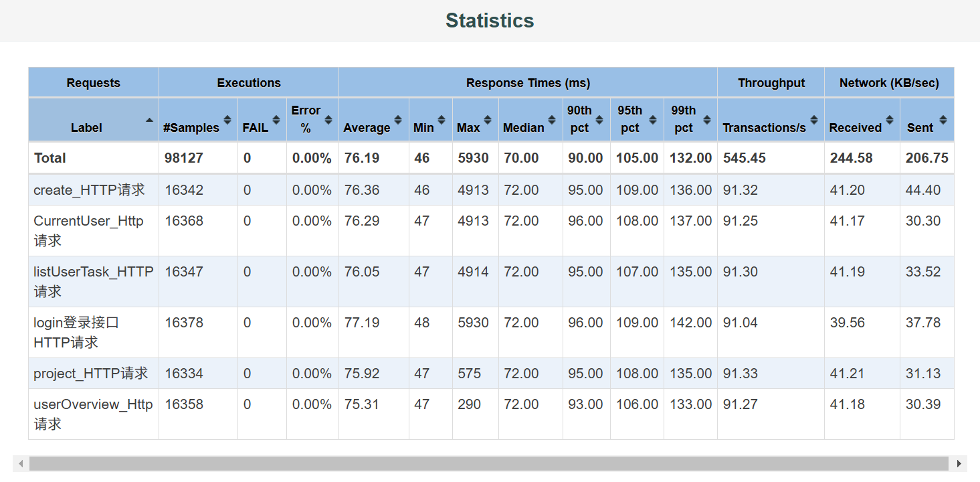Click the userOverview max value 290
Viewport: 980px width, 482px height.
tap(469, 404)
